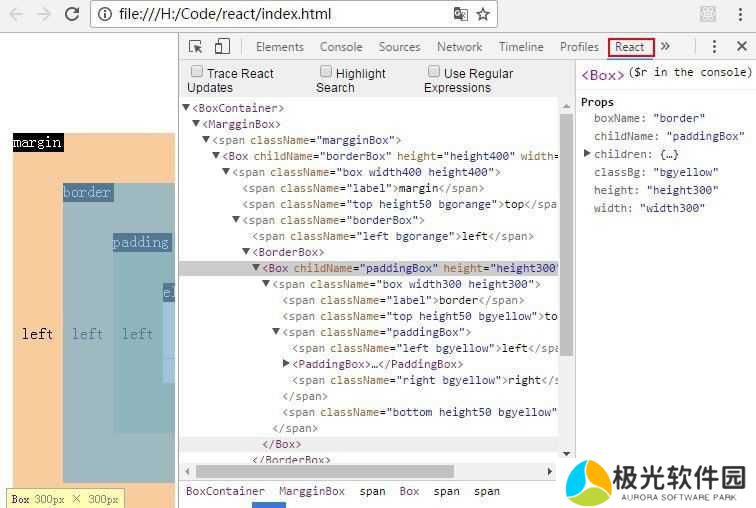Screen dimensions: 756x508
Task: Click BoxContainer in the bottom breadcrumb
Action: (x=225, y=491)
